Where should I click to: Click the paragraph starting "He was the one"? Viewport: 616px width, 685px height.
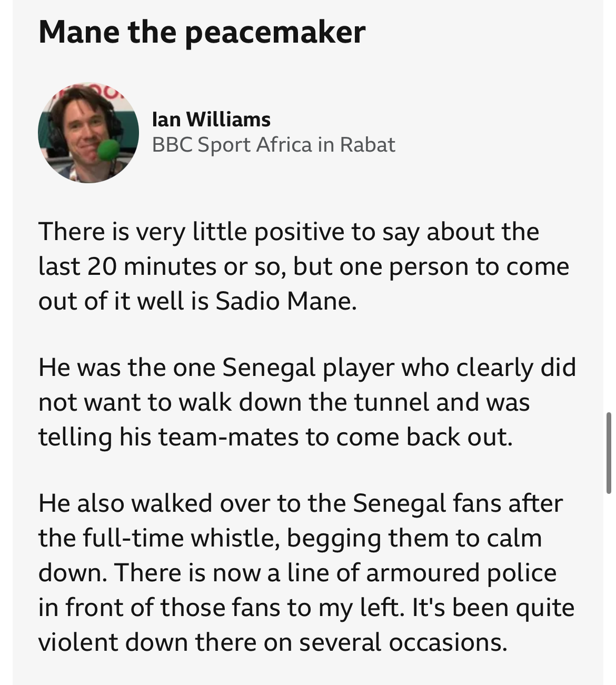point(306,402)
